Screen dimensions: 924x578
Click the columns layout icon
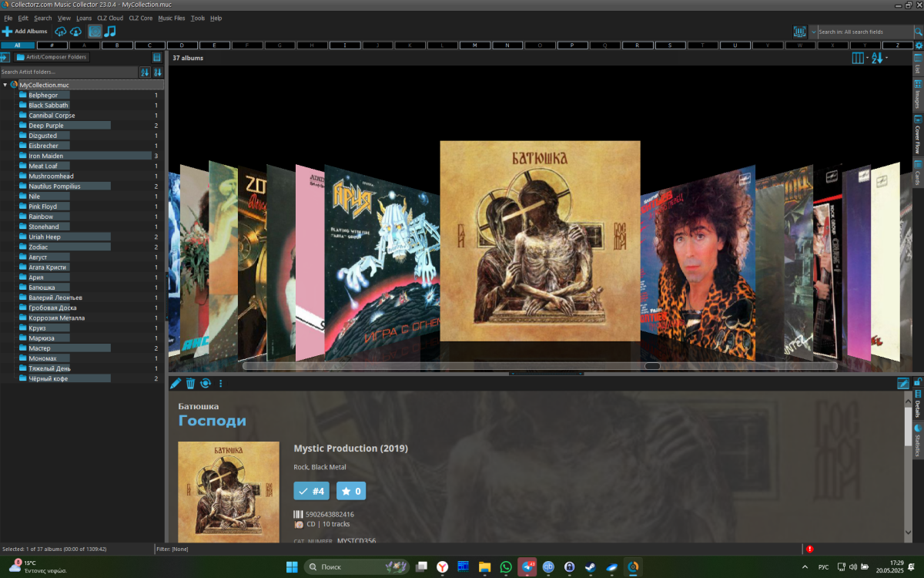[x=858, y=58]
